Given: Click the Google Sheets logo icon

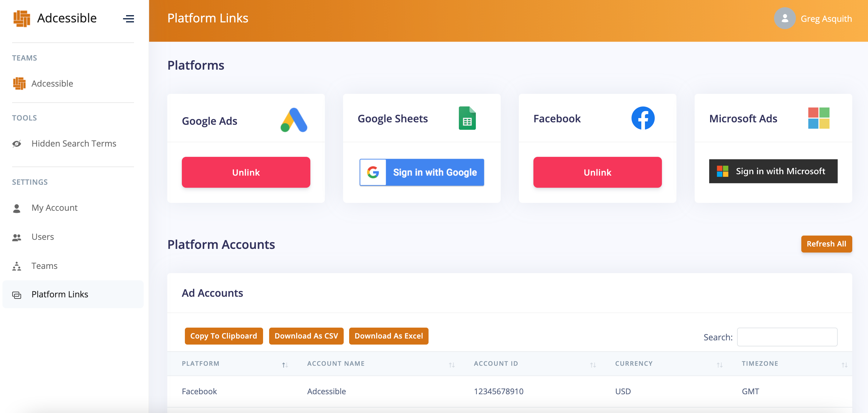Looking at the screenshot, I should [467, 118].
